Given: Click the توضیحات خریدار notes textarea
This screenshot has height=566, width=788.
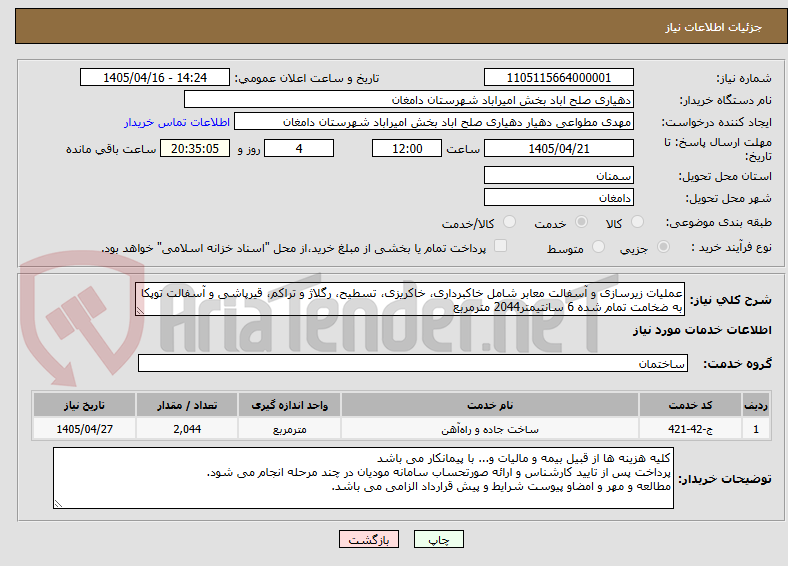Looking at the screenshot, I should [x=363, y=479].
